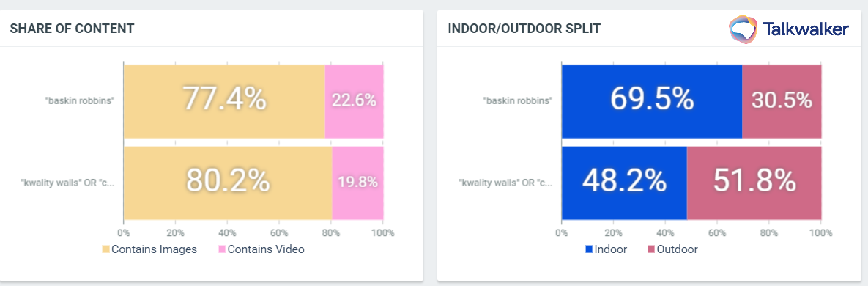Click the Indoor/Outdoor Split panel title
The width and height of the screenshot is (868, 286).
(524, 29)
